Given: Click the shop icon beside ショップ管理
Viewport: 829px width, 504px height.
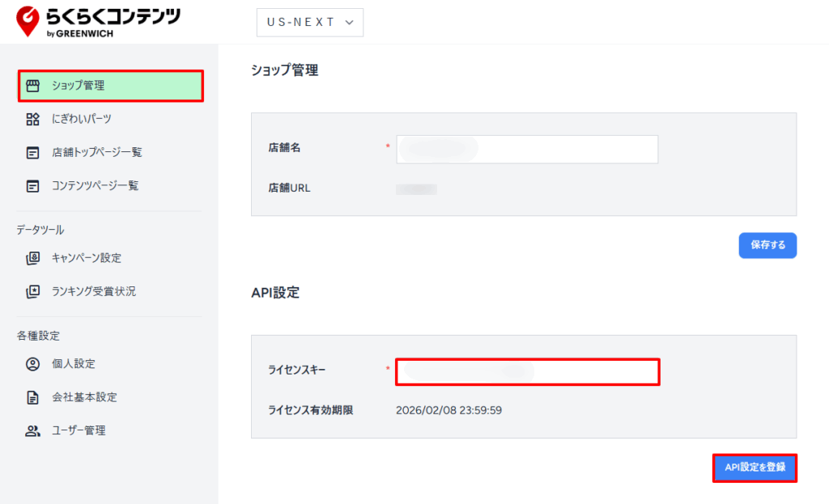Looking at the screenshot, I should pos(32,86).
